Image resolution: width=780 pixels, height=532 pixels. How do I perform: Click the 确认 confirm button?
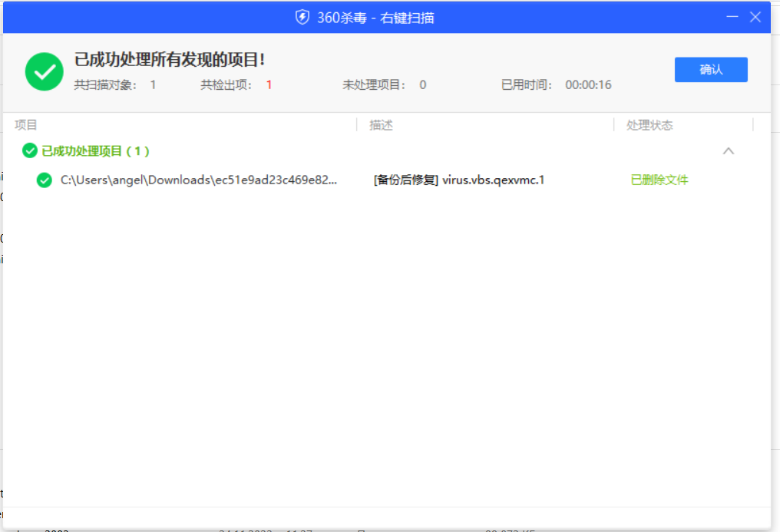coord(711,70)
